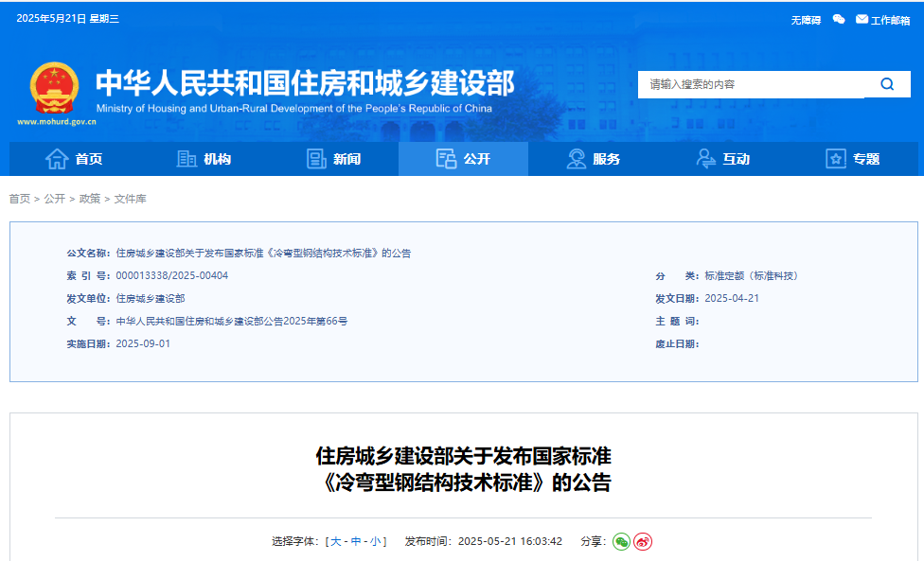
Task: Open the 新闻 navigation tab
Action: (333, 159)
